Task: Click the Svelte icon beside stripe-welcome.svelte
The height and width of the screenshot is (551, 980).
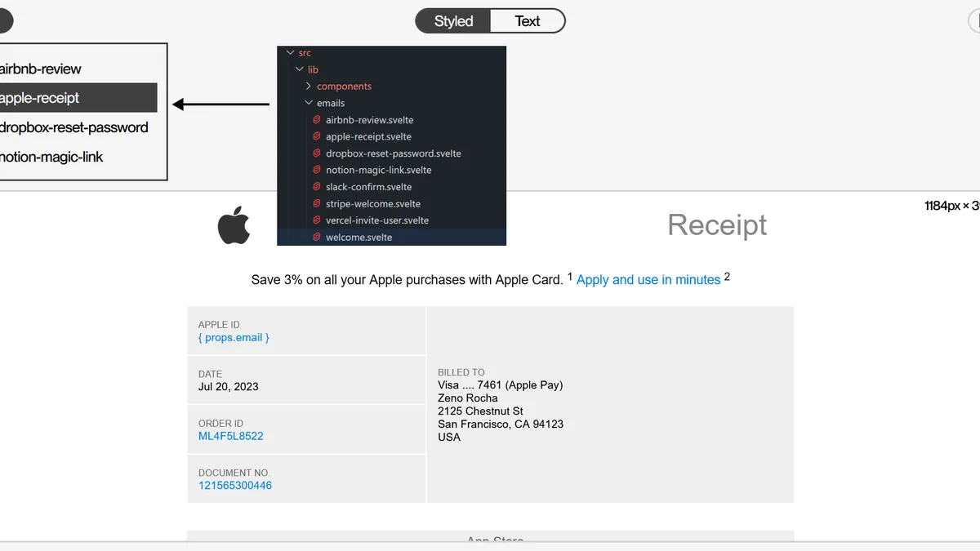Action: [317, 203]
